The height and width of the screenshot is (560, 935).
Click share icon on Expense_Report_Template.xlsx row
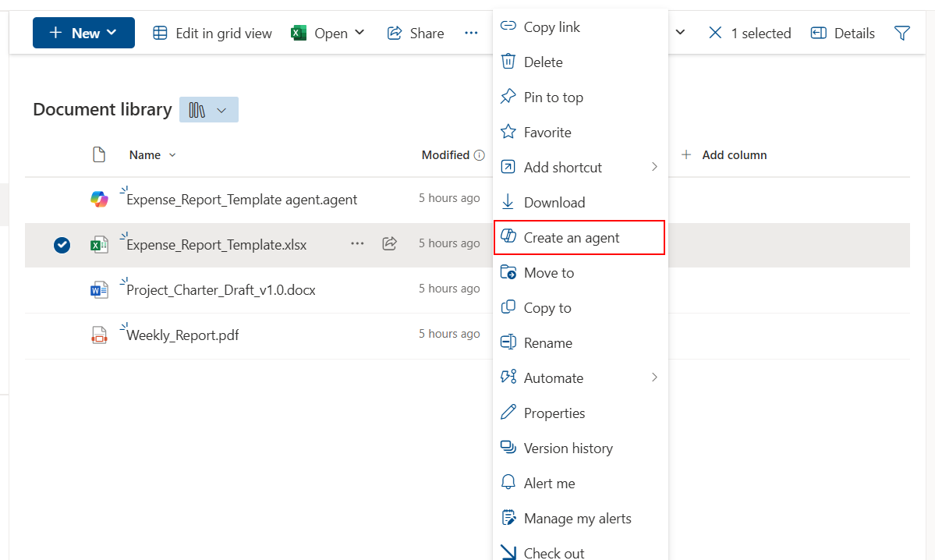pos(390,243)
